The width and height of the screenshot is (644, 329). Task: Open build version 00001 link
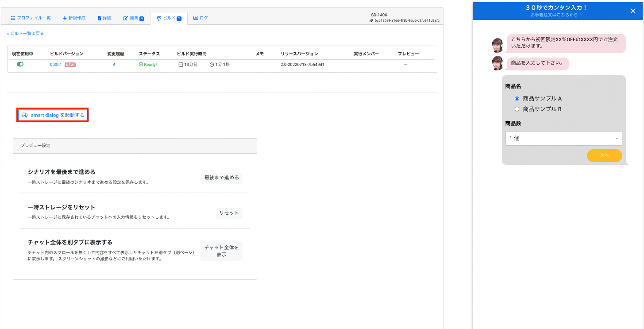pos(56,64)
